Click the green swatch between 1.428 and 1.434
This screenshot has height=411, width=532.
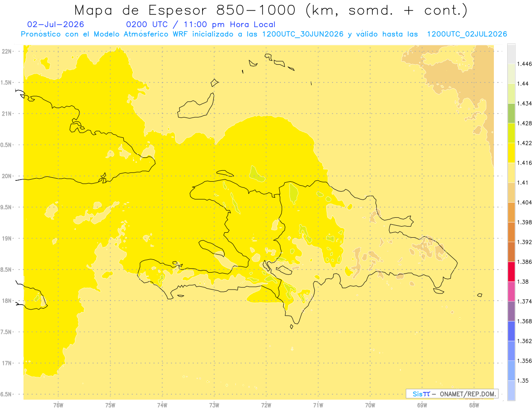[511, 113]
